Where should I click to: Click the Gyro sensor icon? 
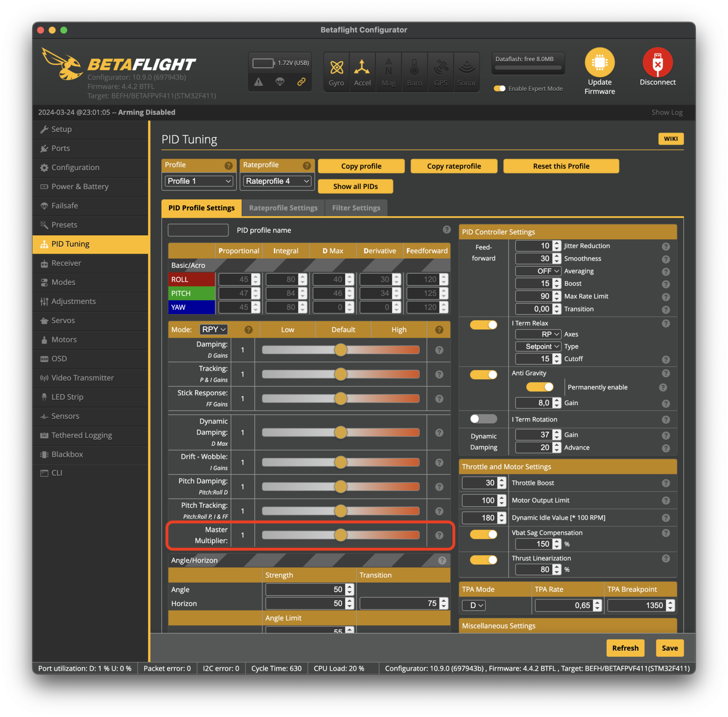coord(337,67)
